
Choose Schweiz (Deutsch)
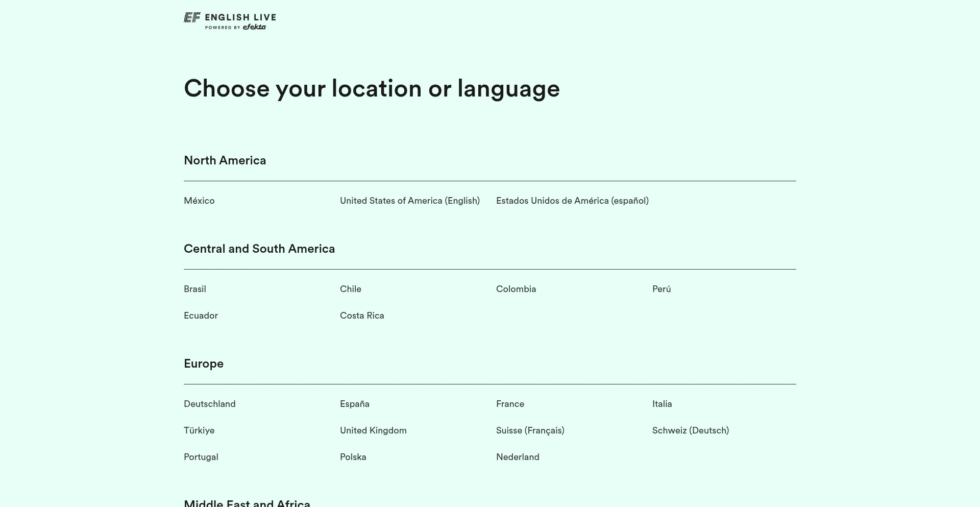pyautogui.click(x=691, y=430)
